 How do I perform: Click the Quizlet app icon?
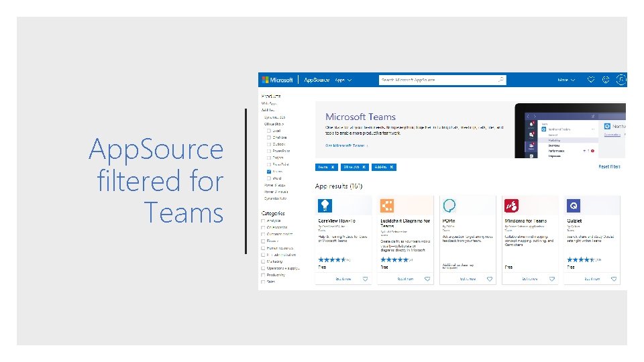tap(574, 205)
